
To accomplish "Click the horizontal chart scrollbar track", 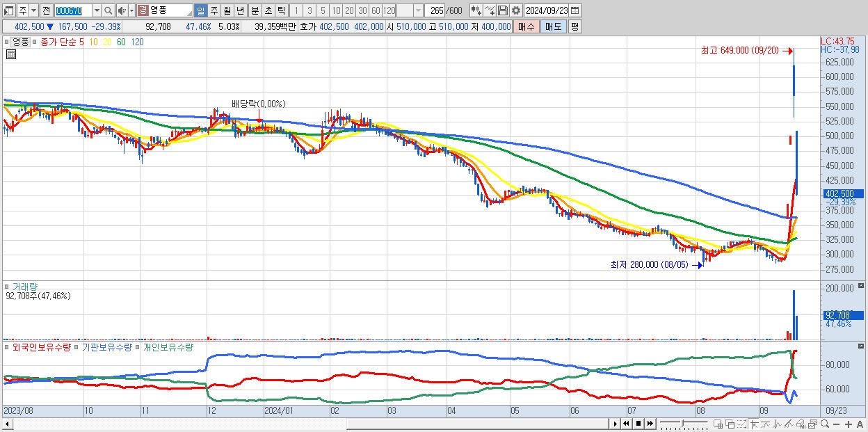I will [x=310, y=424].
